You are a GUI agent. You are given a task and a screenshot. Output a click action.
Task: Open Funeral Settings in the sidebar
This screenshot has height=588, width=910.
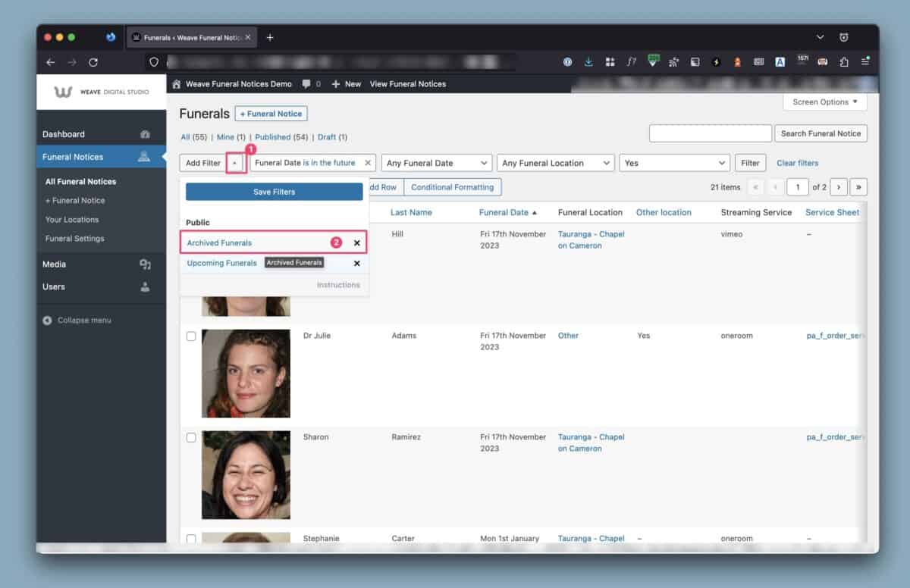click(74, 239)
